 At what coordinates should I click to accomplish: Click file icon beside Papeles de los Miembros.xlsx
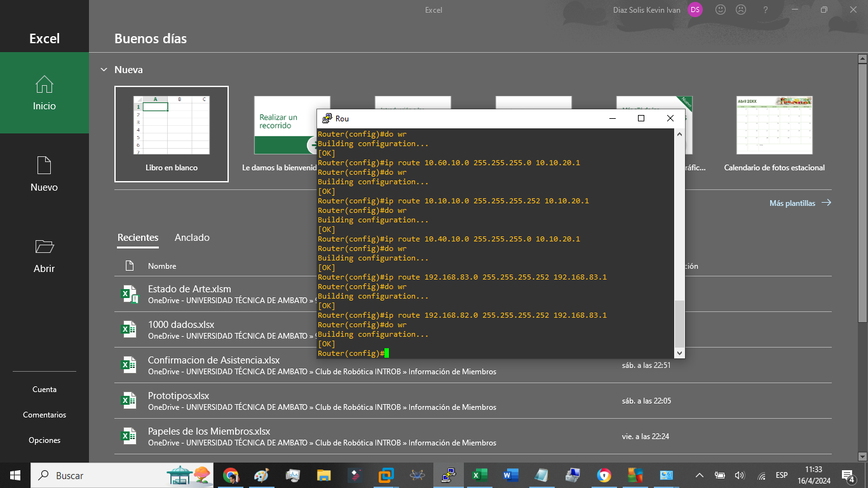pyautogui.click(x=129, y=436)
